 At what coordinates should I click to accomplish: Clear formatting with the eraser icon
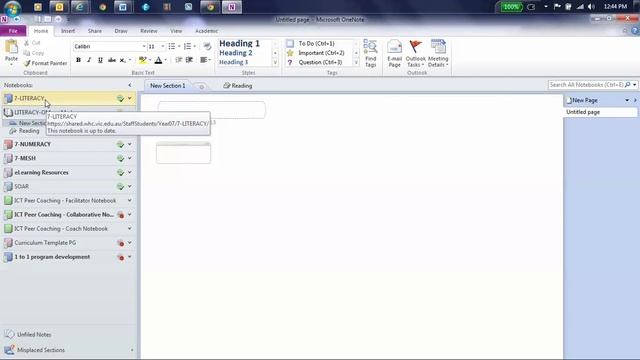click(x=207, y=47)
